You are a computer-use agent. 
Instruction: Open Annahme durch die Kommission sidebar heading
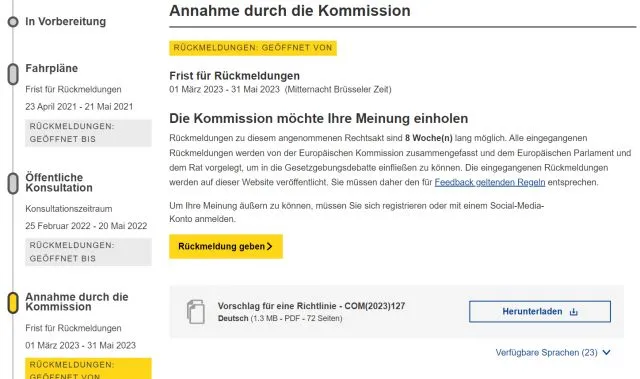77,302
